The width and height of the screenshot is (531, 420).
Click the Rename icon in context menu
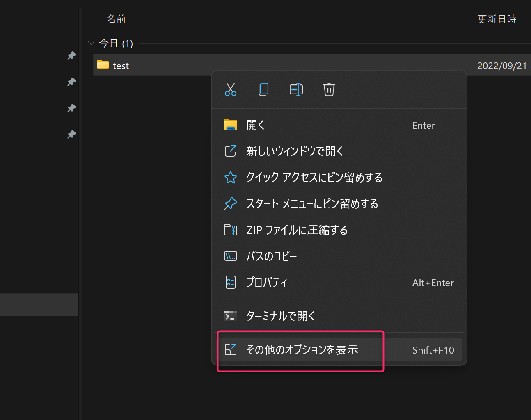[296, 89]
